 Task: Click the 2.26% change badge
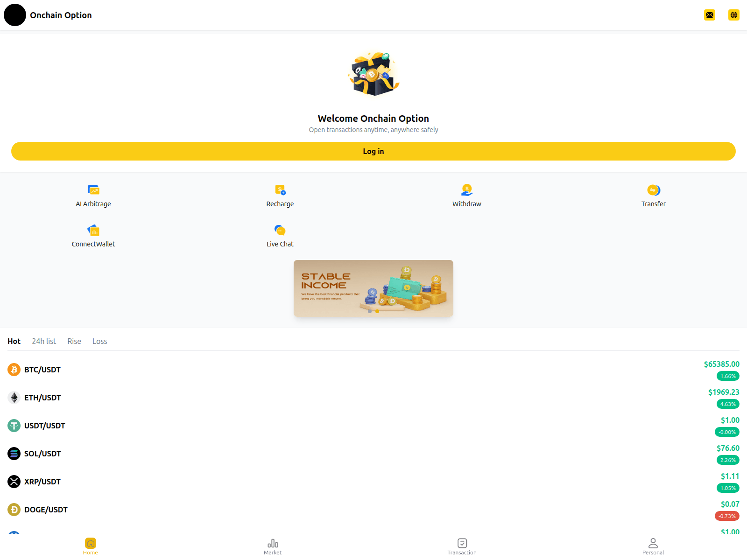(728, 460)
